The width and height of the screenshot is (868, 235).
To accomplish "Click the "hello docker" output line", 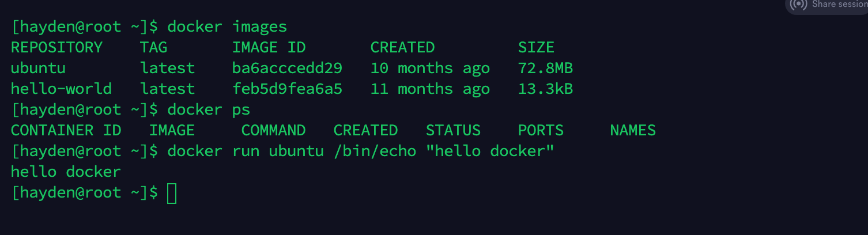I will [x=66, y=172].
